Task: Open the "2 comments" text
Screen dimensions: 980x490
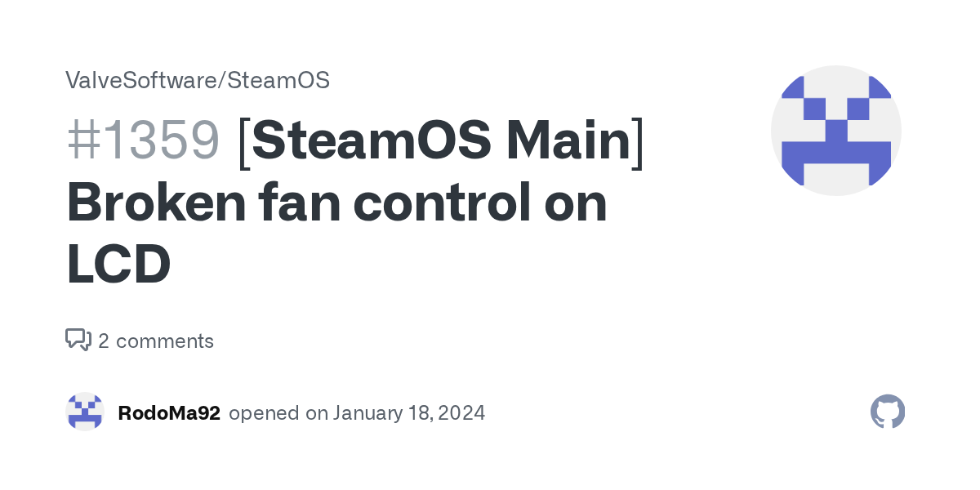Action: (x=156, y=341)
